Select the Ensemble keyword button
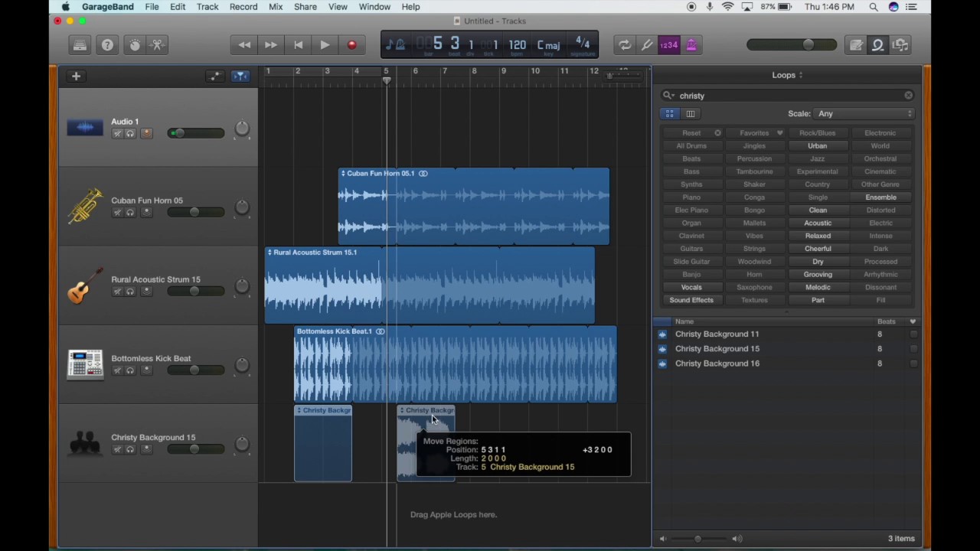 coord(880,197)
